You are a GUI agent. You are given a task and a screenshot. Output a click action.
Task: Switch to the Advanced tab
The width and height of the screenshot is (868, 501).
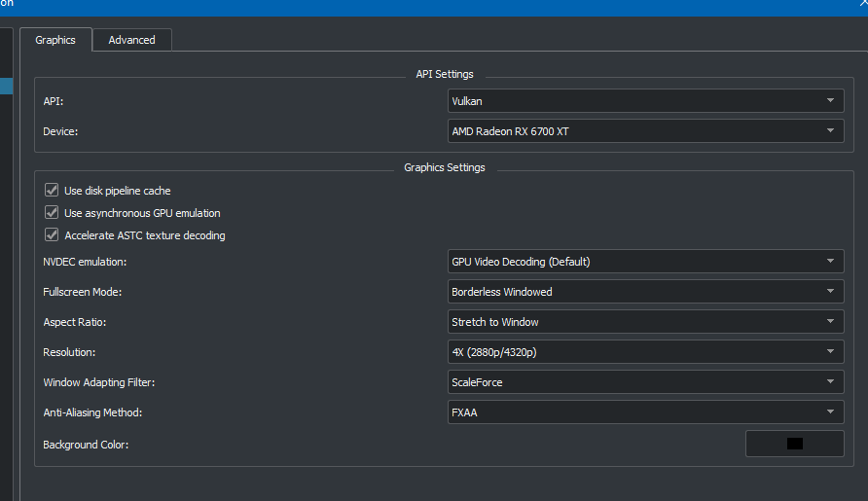(131, 40)
